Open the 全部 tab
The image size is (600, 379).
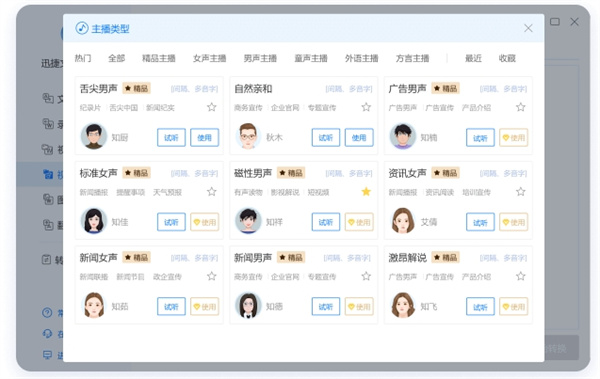[116, 58]
